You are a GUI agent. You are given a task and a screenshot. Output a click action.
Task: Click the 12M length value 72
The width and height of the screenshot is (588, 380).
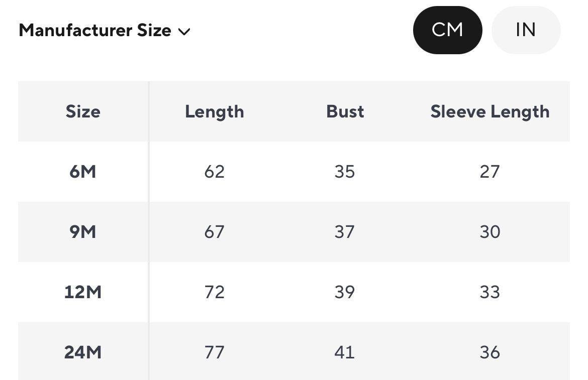point(215,292)
